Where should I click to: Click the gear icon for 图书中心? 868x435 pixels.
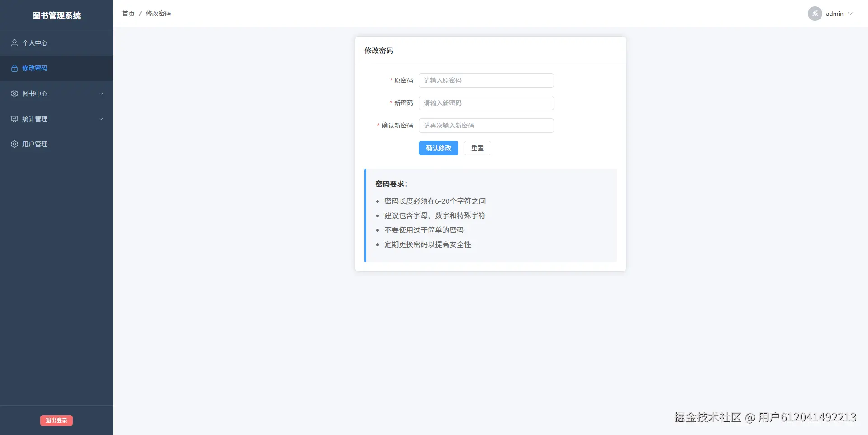(14, 94)
